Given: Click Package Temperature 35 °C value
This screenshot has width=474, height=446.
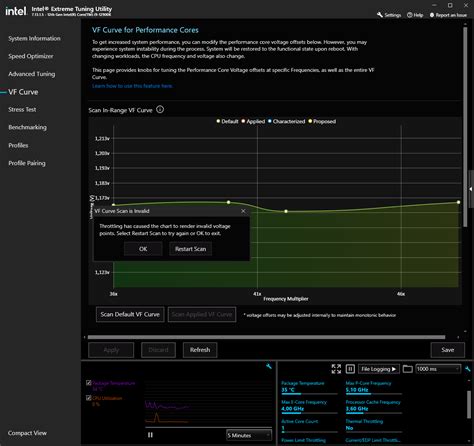Looking at the screenshot, I should click(288, 390).
